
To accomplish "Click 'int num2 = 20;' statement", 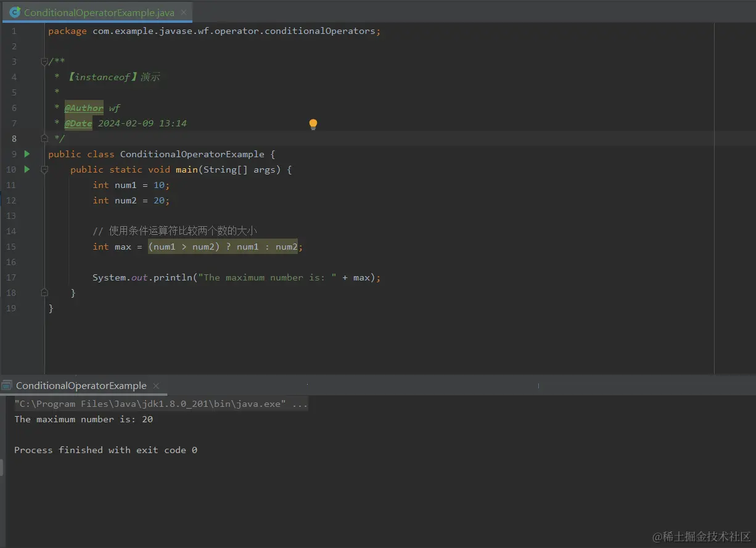I will (131, 200).
